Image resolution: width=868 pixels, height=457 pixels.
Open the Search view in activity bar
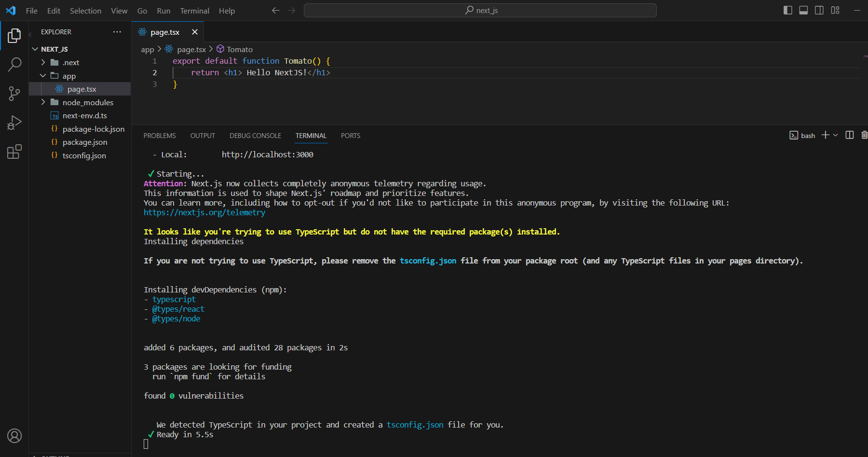14,64
